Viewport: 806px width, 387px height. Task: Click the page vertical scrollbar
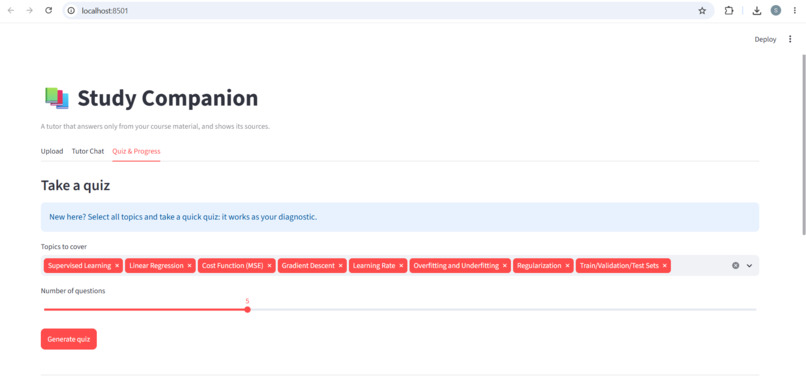click(803, 145)
